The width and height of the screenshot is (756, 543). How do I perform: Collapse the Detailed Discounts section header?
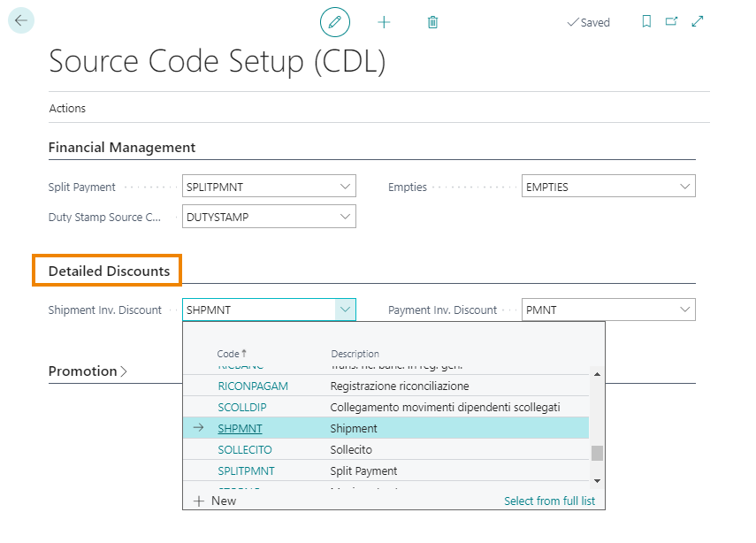tap(110, 271)
